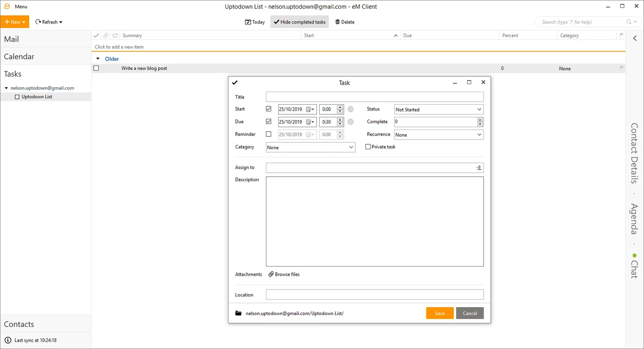Viewport: 644px width, 349px height.
Task: Enable the Reminder checkbox
Action: click(269, 134)
